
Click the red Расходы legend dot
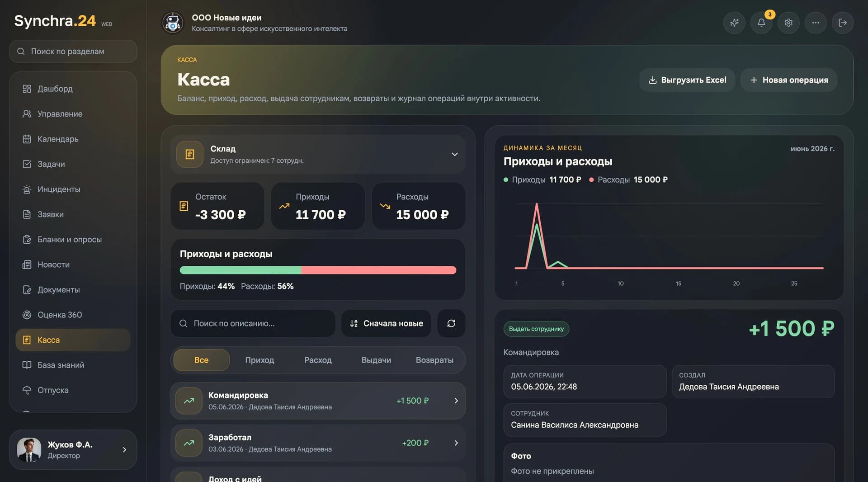point(591,180)
